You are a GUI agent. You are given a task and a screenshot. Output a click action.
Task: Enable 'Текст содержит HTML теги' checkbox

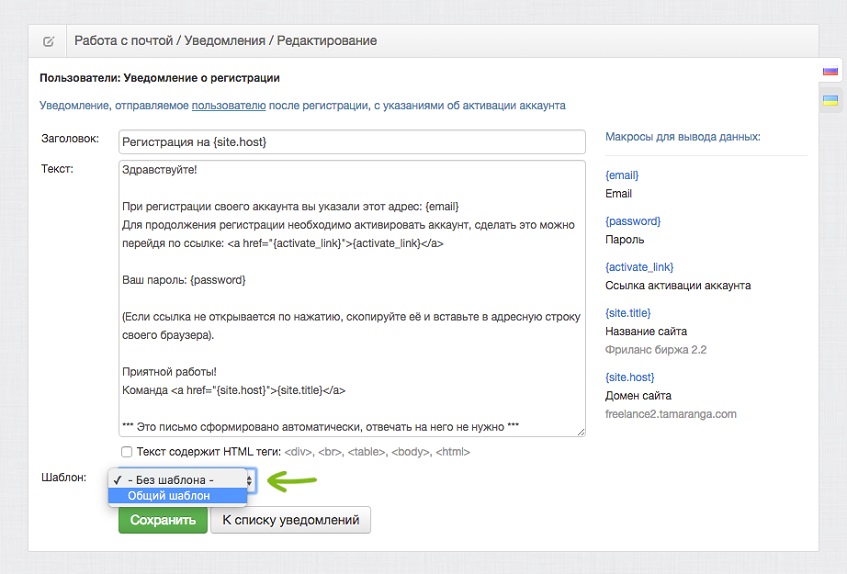(x=126, y=451)
